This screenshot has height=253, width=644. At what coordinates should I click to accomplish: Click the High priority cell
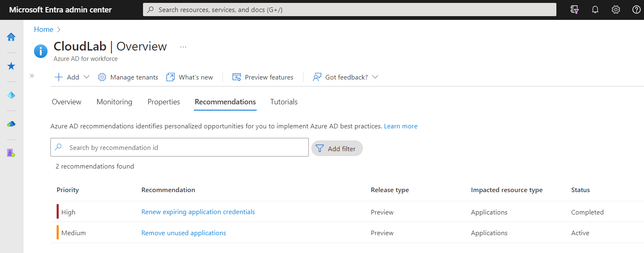tap(68, 212)
